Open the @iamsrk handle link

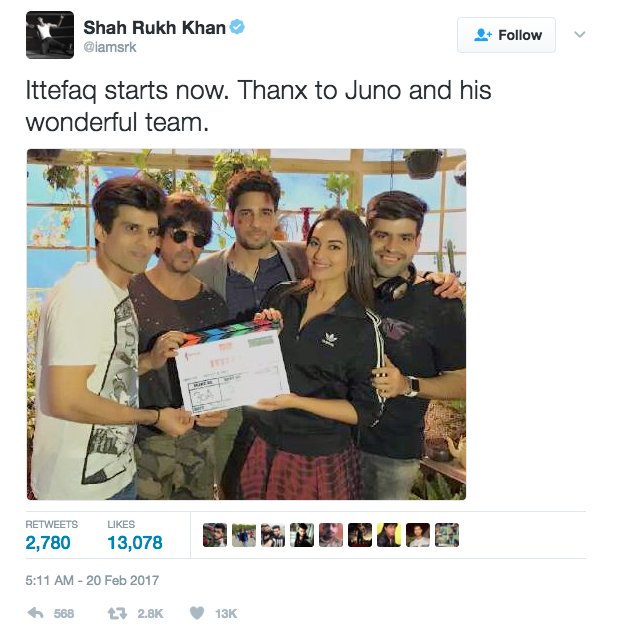tap(110, 47)
